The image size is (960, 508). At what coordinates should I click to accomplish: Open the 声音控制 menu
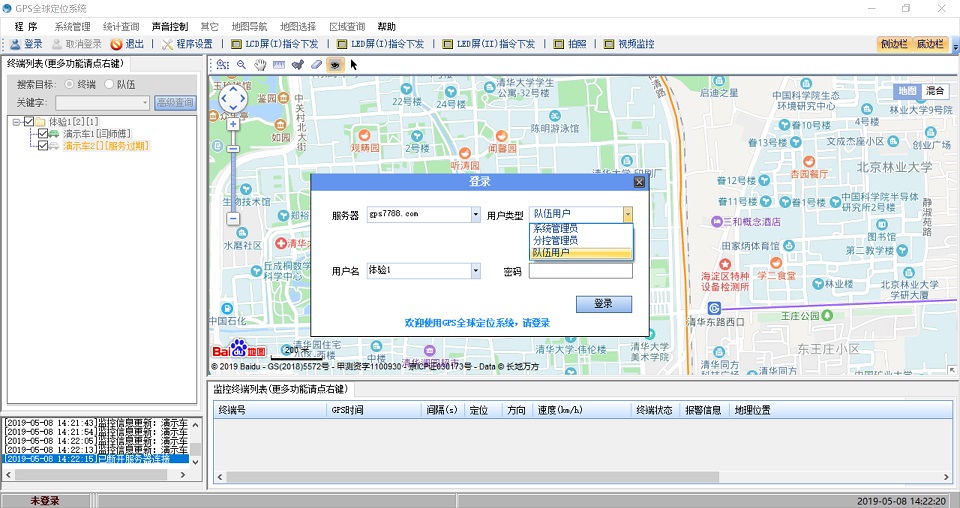pyautogui.click(x=170, y=26)
